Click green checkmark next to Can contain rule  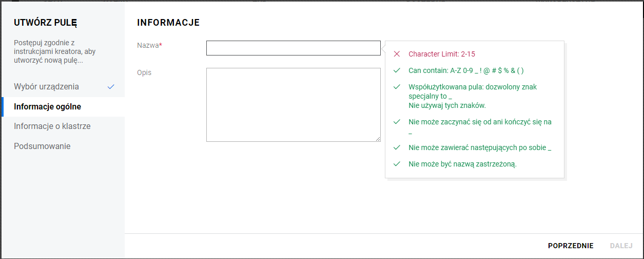[397, 70]
